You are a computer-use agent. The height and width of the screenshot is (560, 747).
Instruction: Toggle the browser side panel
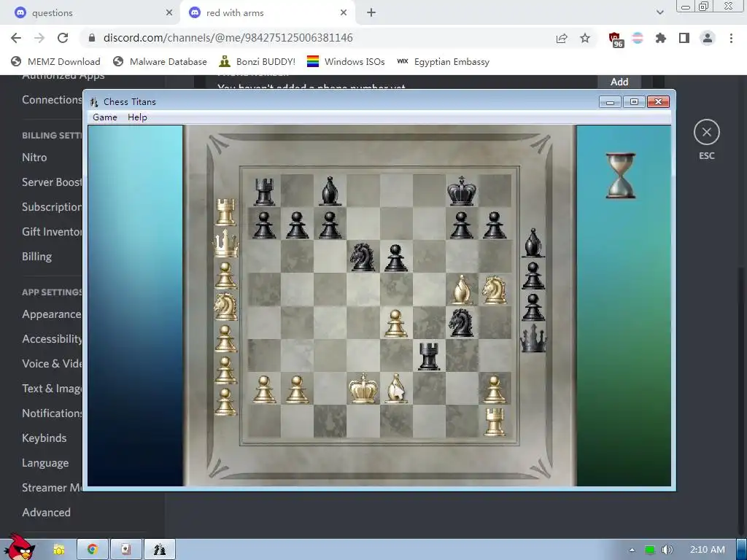(684, 38)
